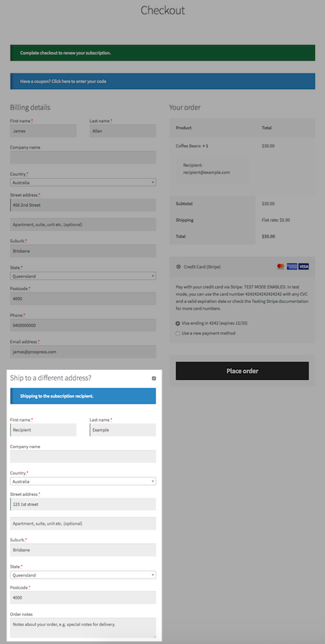Click the Mastercard logo icon
The image size is (325, 644).
pos(281,266)
